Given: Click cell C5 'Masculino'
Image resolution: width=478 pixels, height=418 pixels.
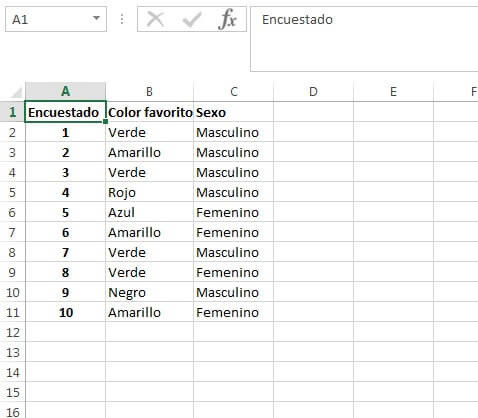Looking at the screenshot, I should 233,192.
